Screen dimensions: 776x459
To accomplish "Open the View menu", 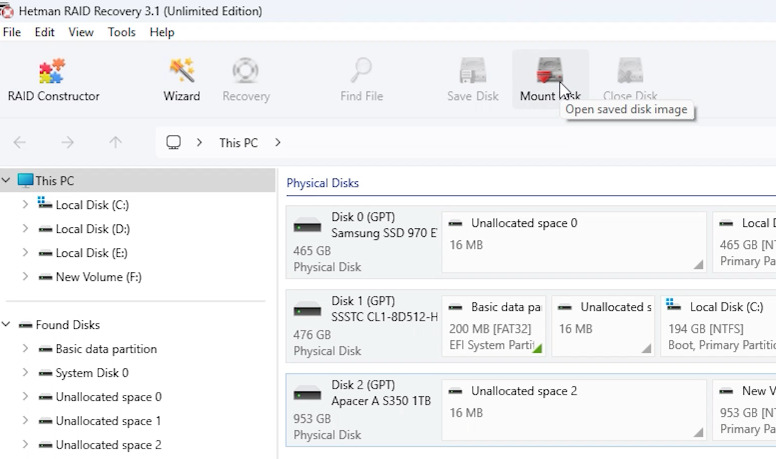I will 81,32.
